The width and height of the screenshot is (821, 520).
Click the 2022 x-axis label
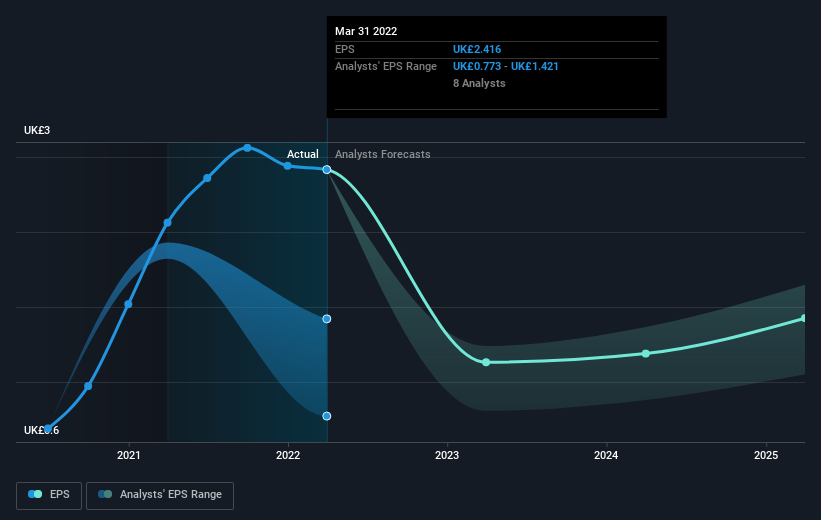pos(288,456)
